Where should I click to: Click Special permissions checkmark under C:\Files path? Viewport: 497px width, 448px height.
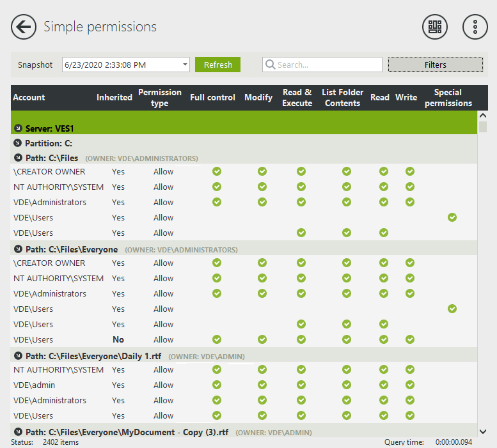(x=452, y=218)
